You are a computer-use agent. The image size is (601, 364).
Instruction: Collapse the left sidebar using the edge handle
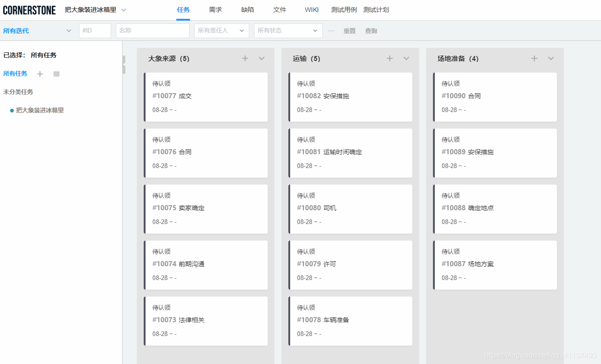123,64
